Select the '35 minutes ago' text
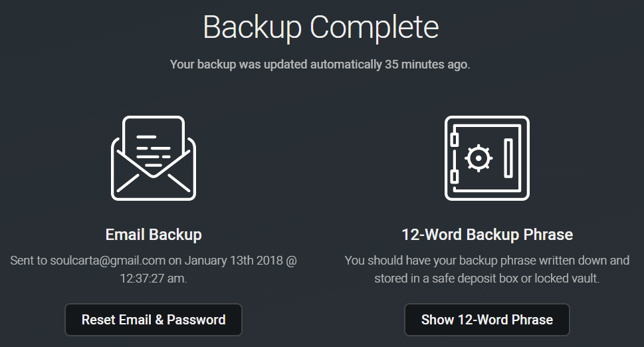Screen dimensions: 644x347 (x=427, y=64)
